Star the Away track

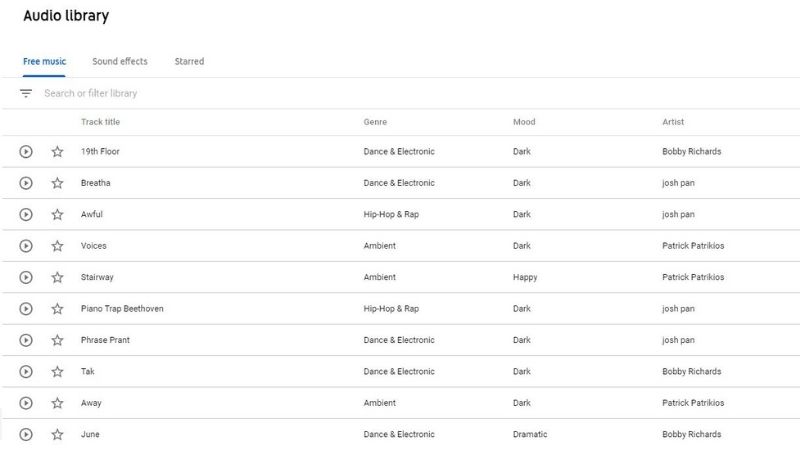pyautogui.click(x=57, y=403)
